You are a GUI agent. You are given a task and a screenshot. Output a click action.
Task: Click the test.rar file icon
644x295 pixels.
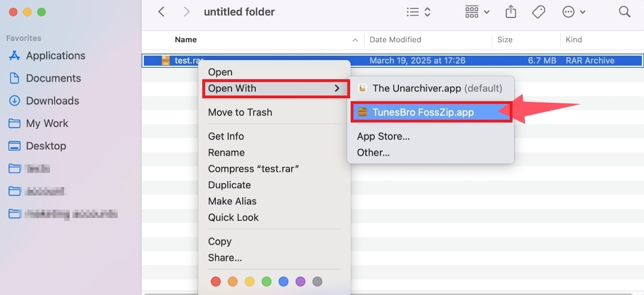(166, 60)
